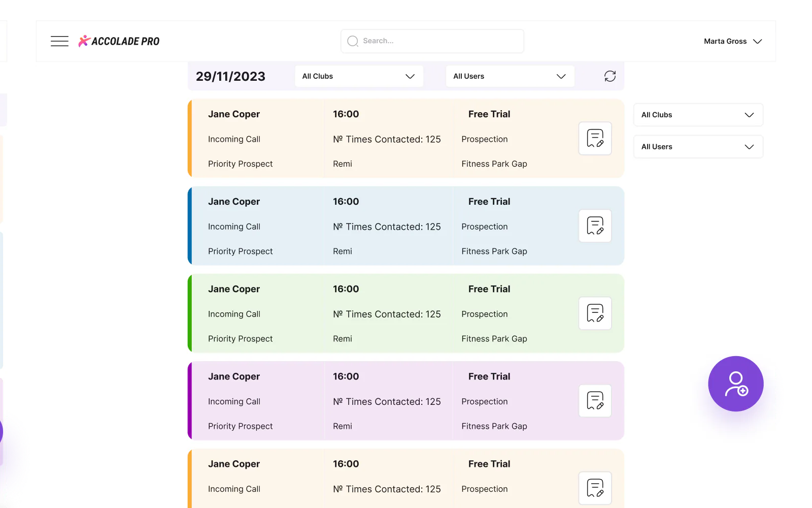The height and width of the screenshot is (508, 812).
Task: Open the hamburger navigation menu
Action: (x=59, y=41)
